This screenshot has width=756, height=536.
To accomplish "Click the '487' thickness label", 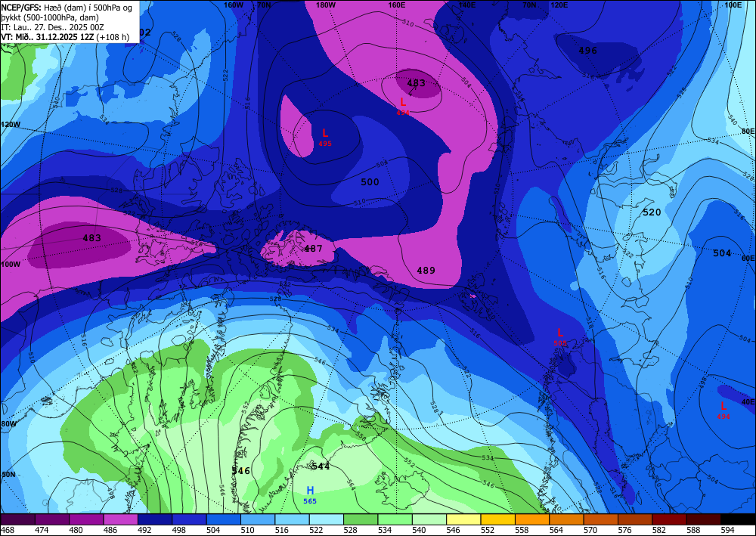I will click(x=314, y=249).
